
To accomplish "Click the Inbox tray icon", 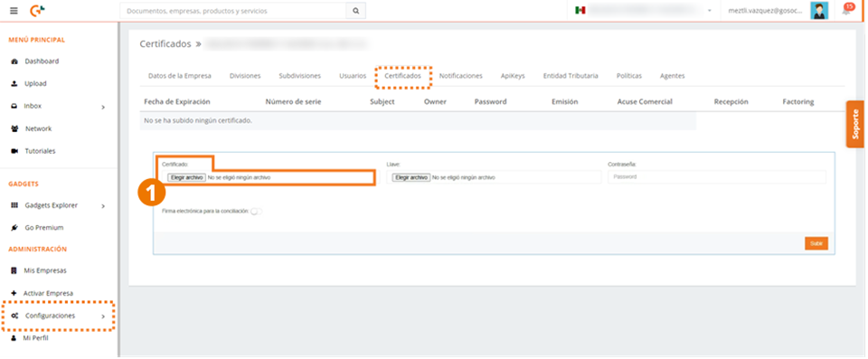I will (15, 106).
